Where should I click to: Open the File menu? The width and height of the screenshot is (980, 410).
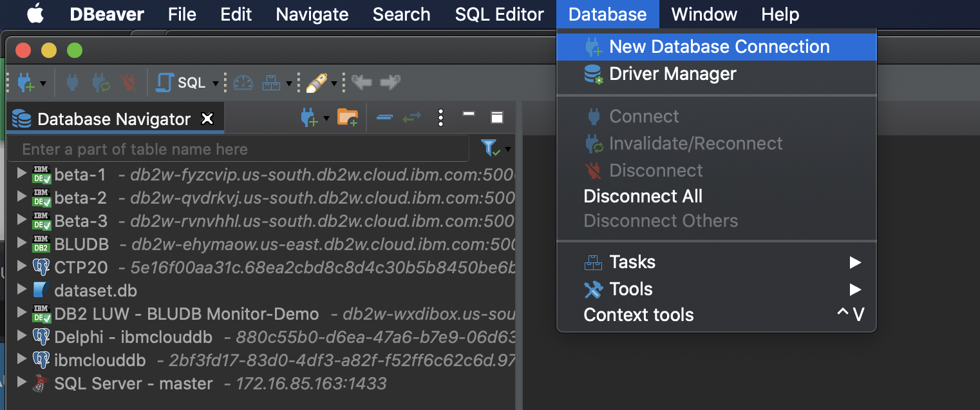182,14
